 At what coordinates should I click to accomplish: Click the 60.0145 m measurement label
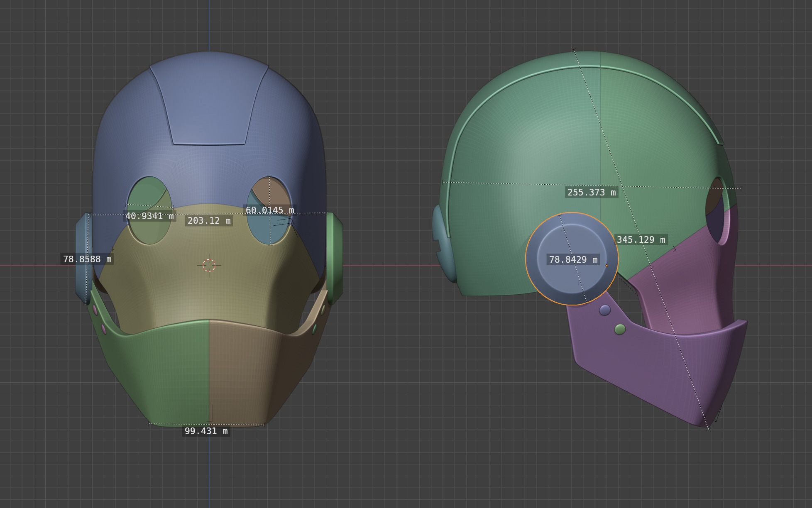coord(270,210)
